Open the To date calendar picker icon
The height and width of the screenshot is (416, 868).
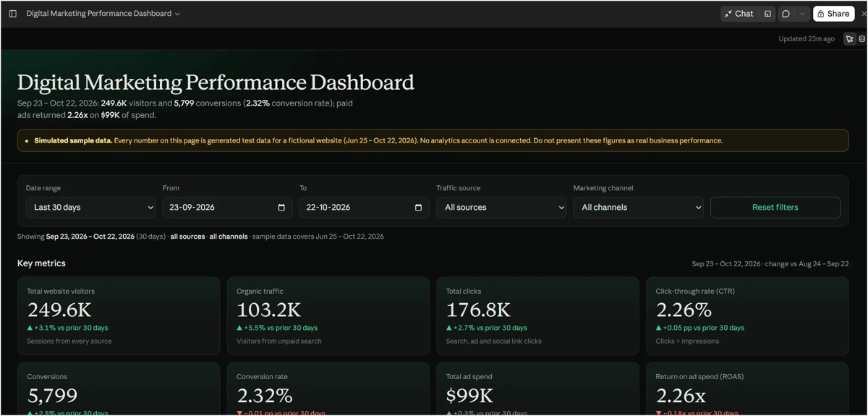point(418,208)
